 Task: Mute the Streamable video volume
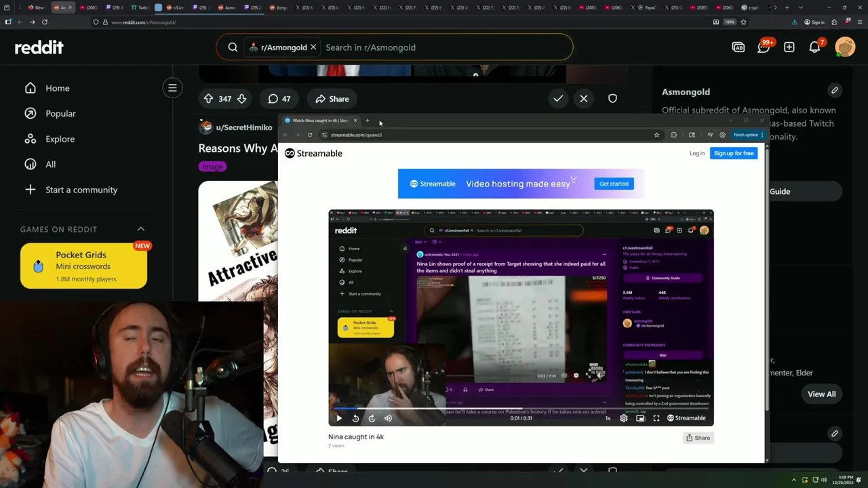tap(388, 418)
